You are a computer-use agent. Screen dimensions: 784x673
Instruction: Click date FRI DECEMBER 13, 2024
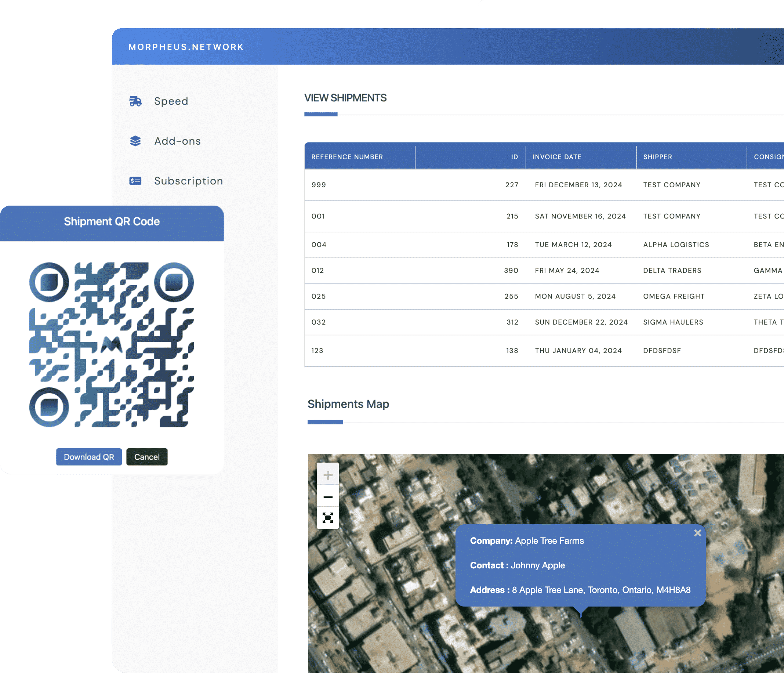coord(578,185)
